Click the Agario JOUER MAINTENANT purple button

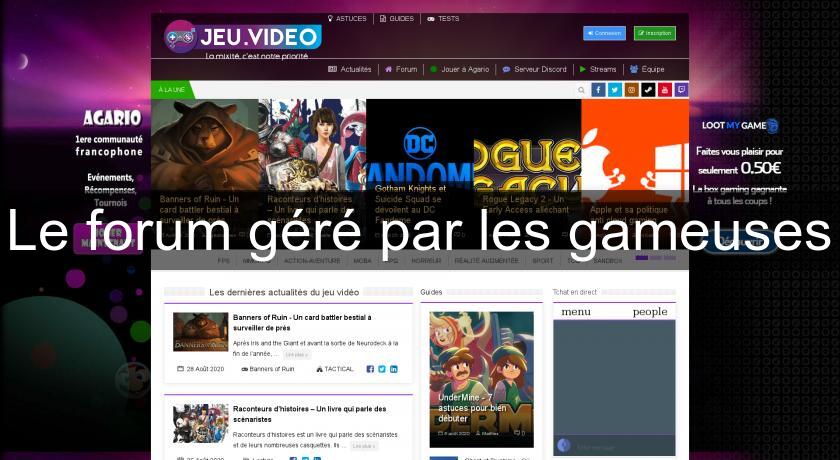(x=108, y=238)
